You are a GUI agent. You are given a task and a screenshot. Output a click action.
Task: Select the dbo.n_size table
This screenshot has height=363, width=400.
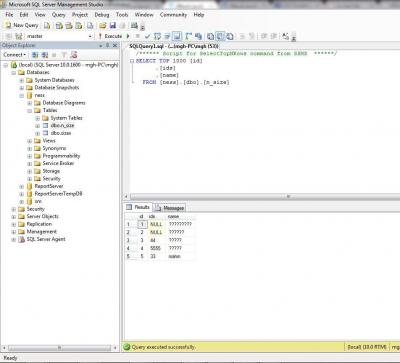pos(62,126)
